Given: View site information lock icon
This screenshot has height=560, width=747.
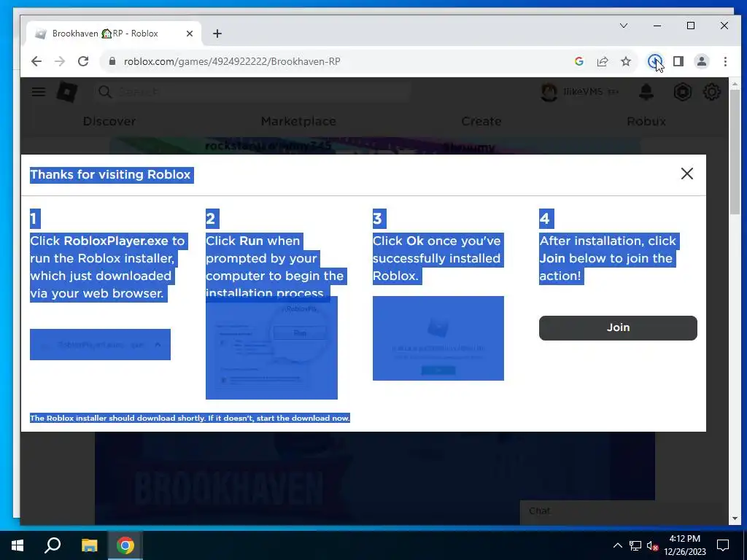Looking at the screenshot, I should (112, 61).
